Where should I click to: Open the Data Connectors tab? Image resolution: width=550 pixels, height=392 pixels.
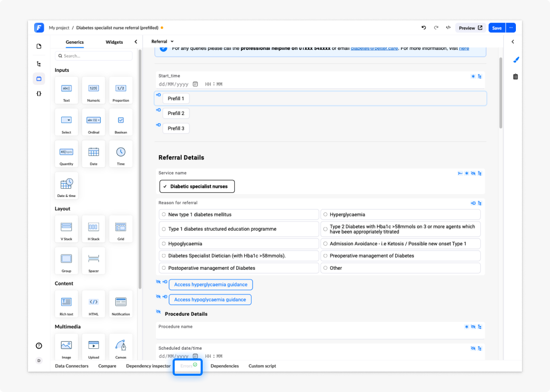[72, 366]
